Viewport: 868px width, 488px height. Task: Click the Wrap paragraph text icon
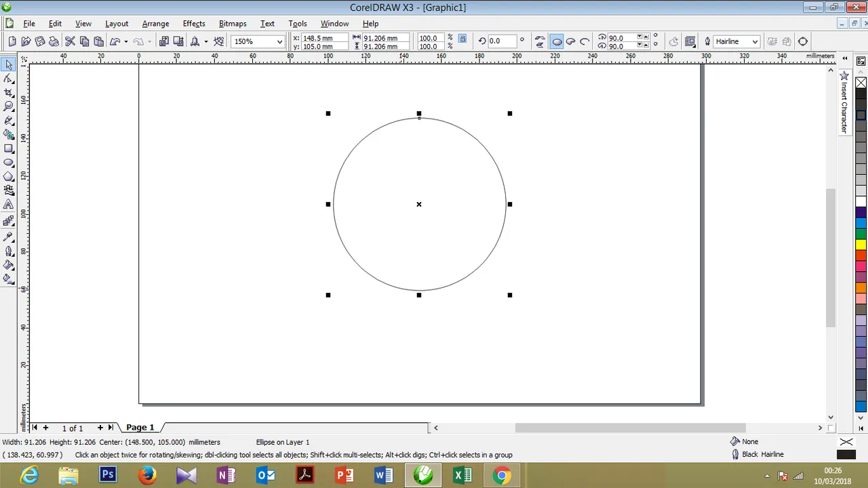pyautogui.click(x=690, y=41)
